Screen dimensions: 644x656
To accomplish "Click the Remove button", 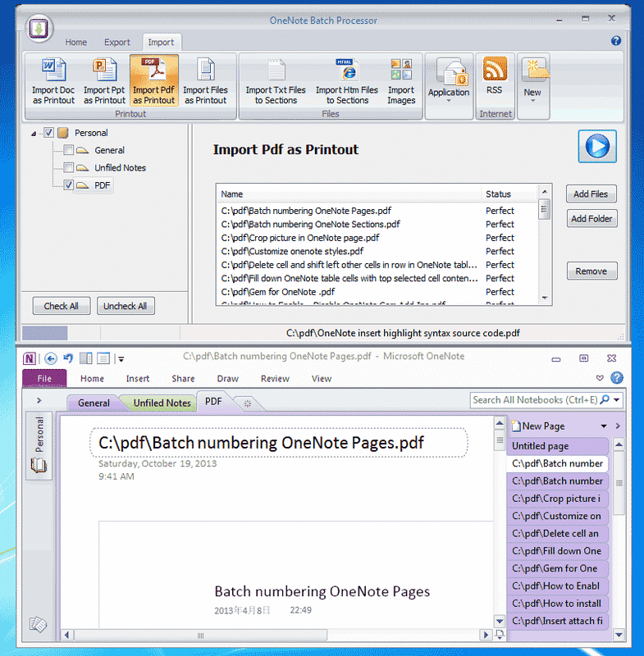I will tap(591, 271).
